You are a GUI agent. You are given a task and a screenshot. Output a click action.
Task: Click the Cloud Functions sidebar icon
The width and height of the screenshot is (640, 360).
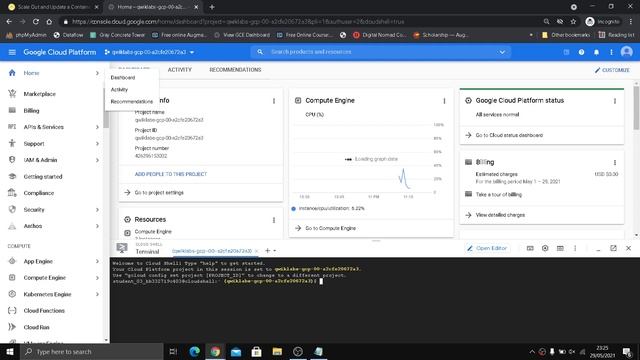[12, 311]
